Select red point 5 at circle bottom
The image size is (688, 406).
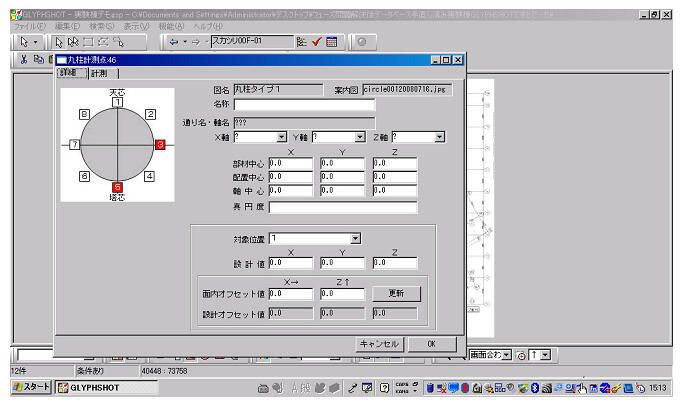[x=117, y=187]
